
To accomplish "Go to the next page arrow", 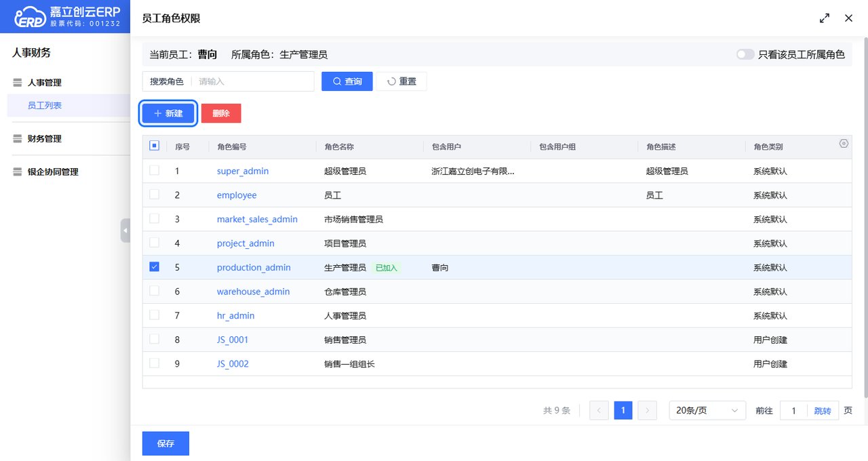I will click(648, 410).
